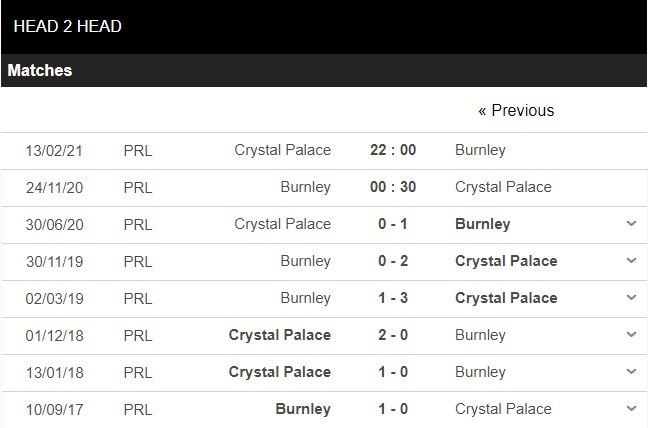This screenshot has height=428, width=648.
Task: Expand the 30/06/20 match details chevron
Action: pos(631,224)
